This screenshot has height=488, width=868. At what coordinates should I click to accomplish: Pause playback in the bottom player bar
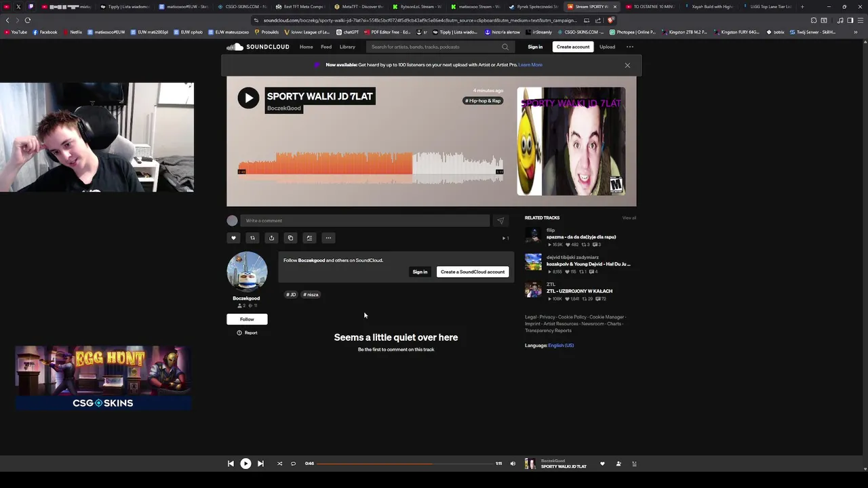point(245,464)
